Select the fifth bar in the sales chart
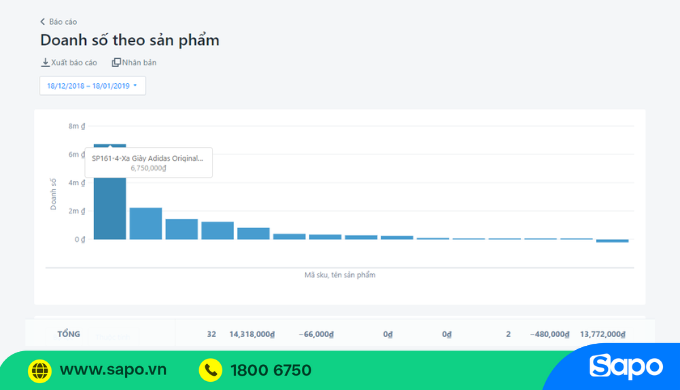 pyautogui.click(x=253, y=233)
